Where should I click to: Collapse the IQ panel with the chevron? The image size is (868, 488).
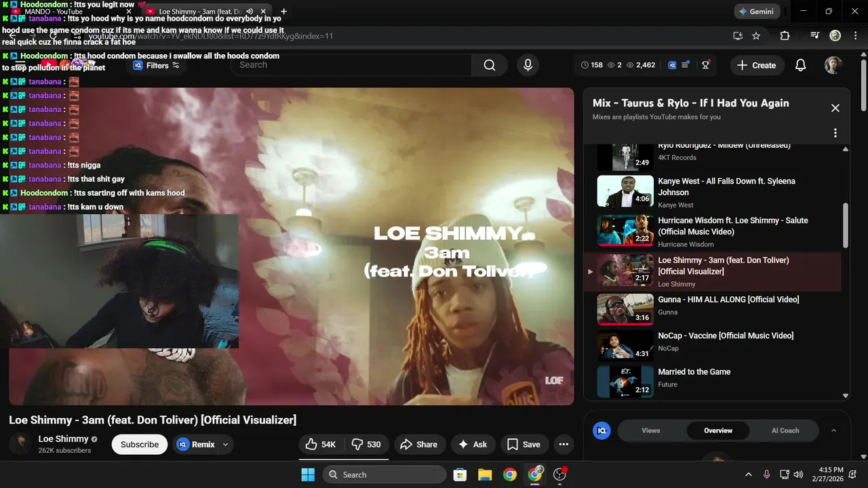click(x=833, y=430)
